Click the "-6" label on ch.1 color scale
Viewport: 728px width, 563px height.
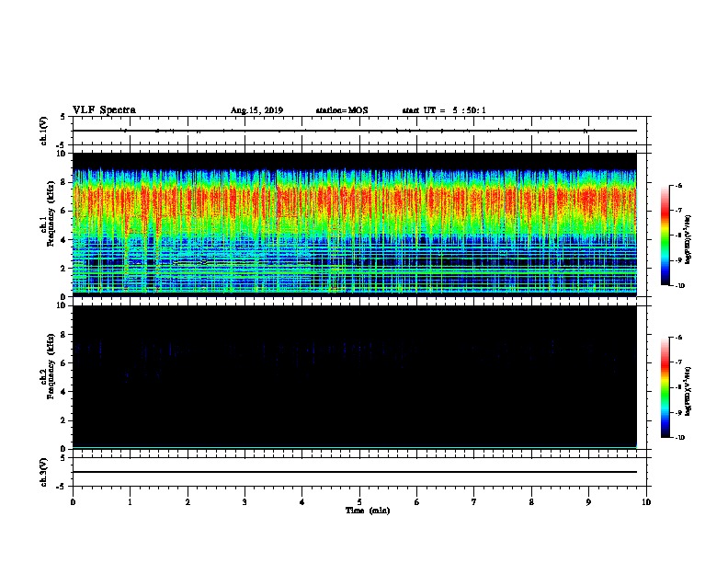tap(678, 185)
